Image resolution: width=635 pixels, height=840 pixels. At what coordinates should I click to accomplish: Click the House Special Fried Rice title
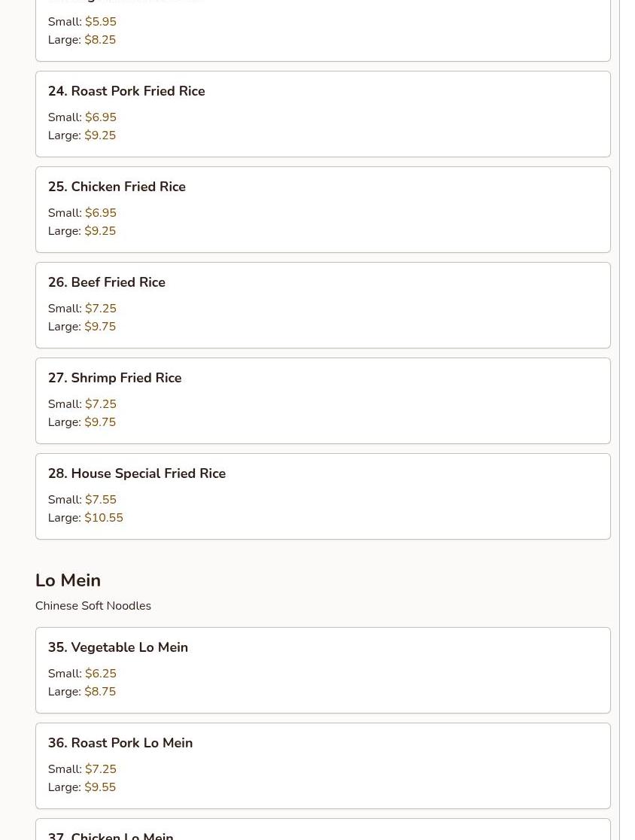[x=137, y=473]
